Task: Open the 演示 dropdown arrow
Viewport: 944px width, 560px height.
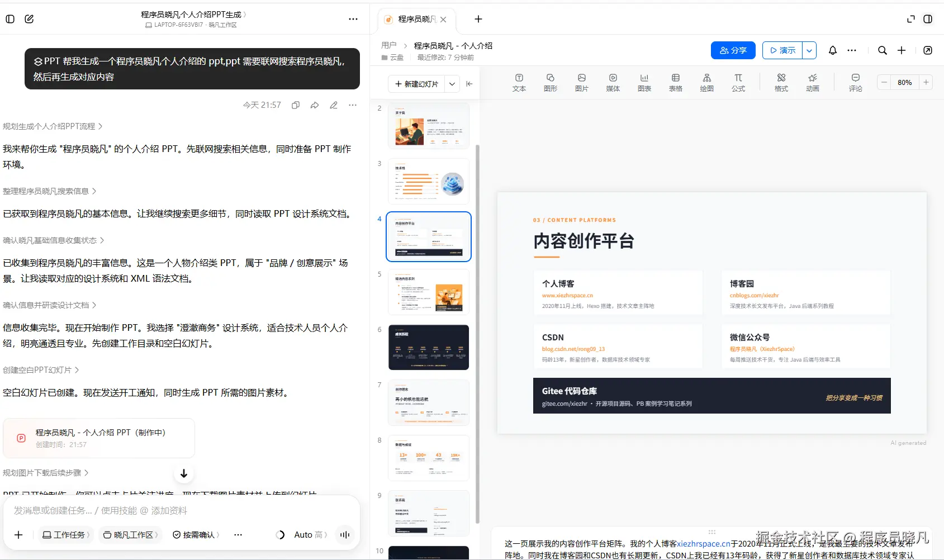Action: pos(809,50)
